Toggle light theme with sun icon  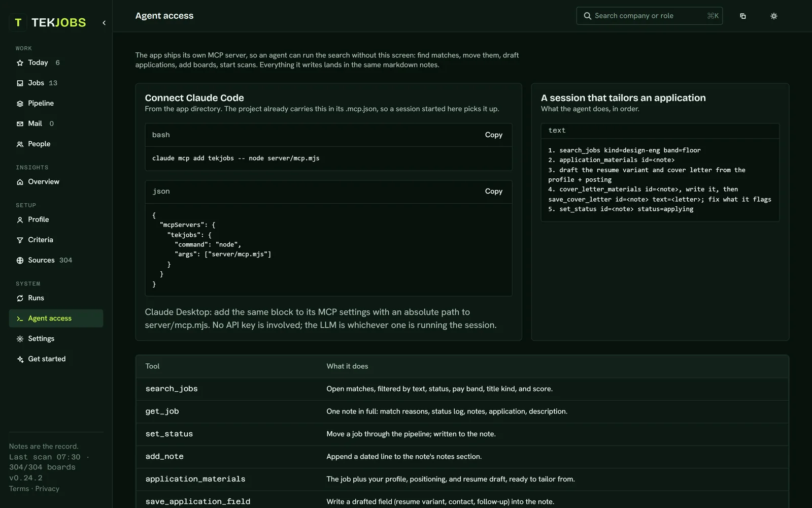(774, 16)
